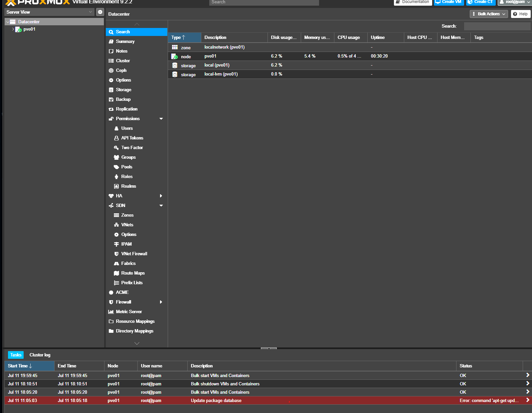Open details arrow for Update package database task

pos(528,400)
